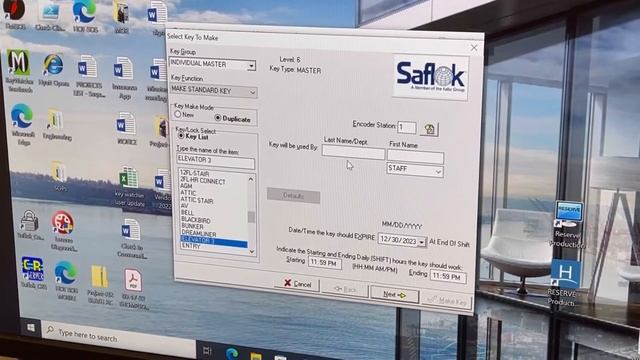Viewport: 640px width, 360px height.
Task: Click the greyed Back button
Action: pyautogui.click(x=345, y=289)
